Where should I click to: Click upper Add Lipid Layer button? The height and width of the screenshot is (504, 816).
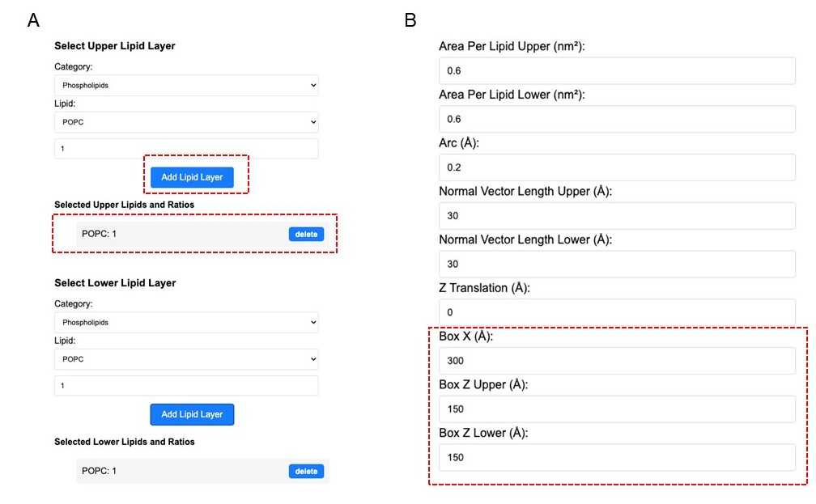pos(192,177)
